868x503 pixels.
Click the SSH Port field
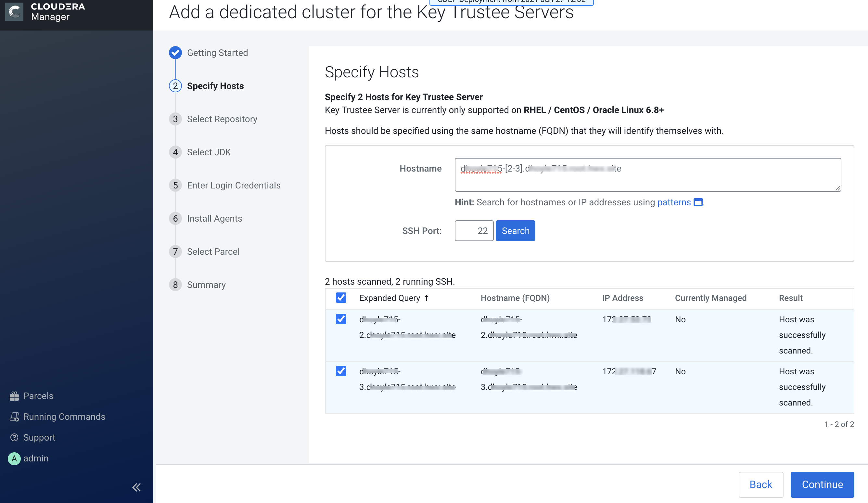(x=474, y=231)
